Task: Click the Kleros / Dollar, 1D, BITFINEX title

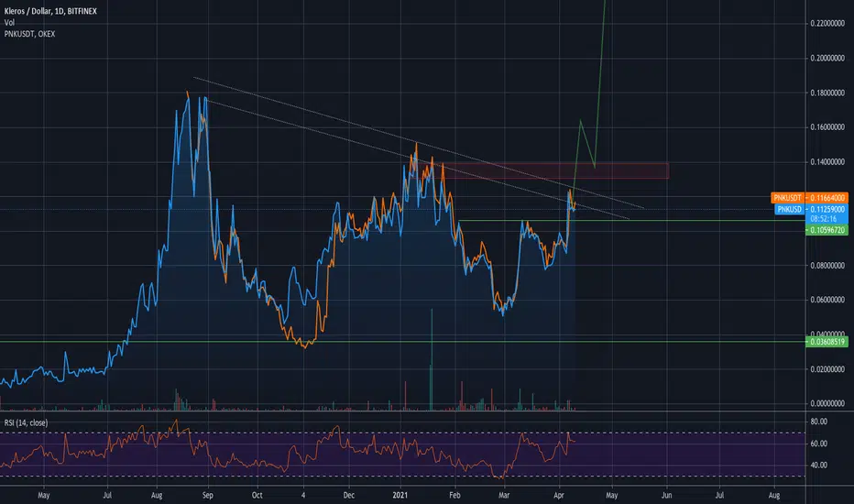Action: pos(50,11)
